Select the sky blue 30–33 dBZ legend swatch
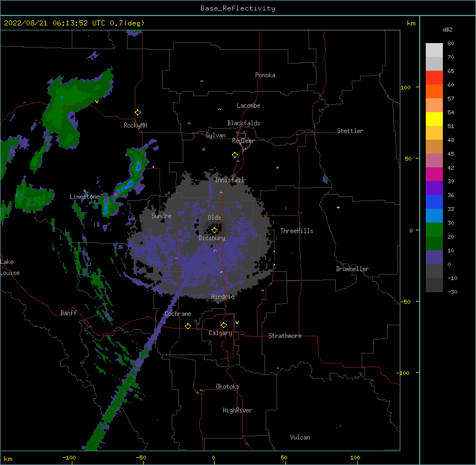Image resolution: width=476 pixels, height=465 pixels. coord(434,216)
